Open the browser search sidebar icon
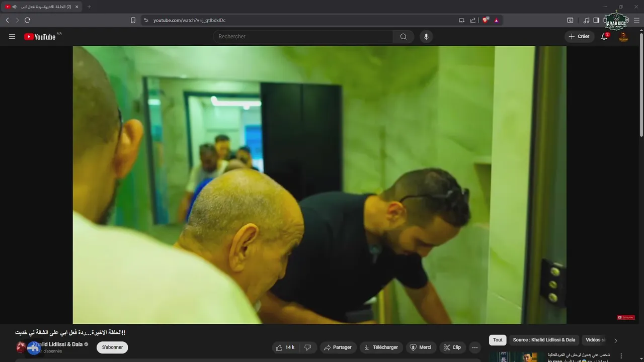Viewport: 644px width, 362px height. tap(570, 20)
